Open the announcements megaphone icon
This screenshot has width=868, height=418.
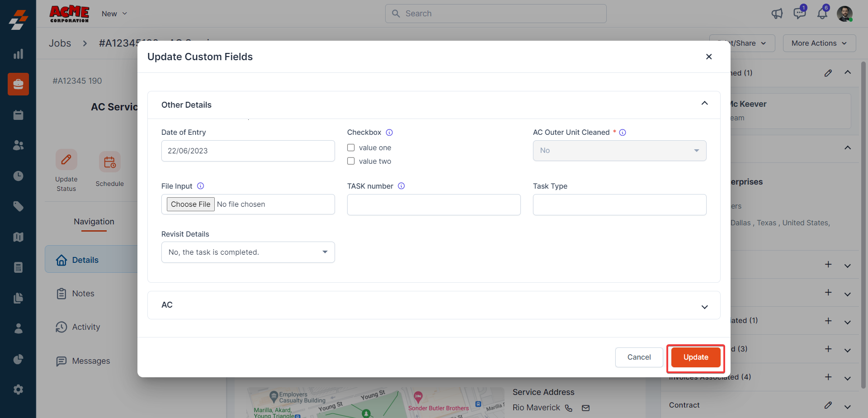coord(777,14)
